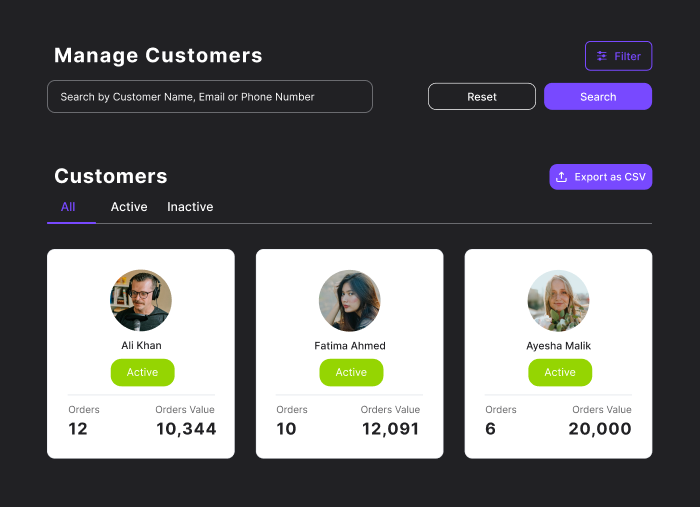Open Ayesha Malik's profile photo
The image size is (700, 507).
coord(559,301)
